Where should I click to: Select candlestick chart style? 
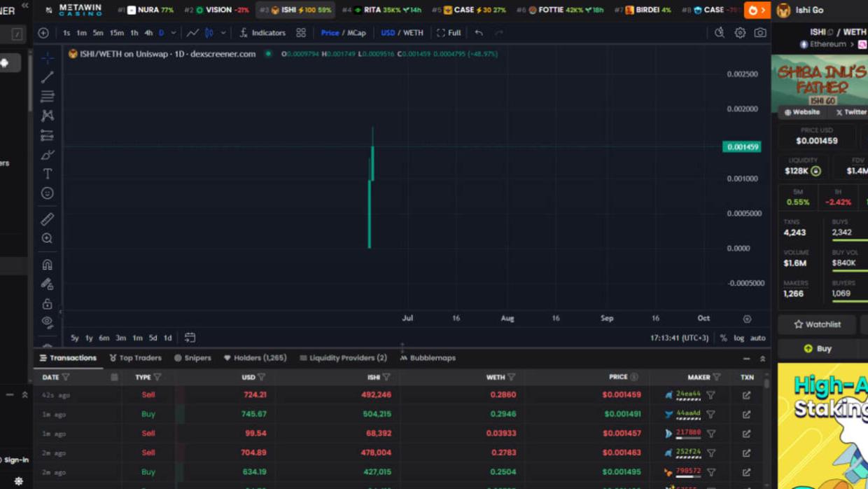[209, 33]
